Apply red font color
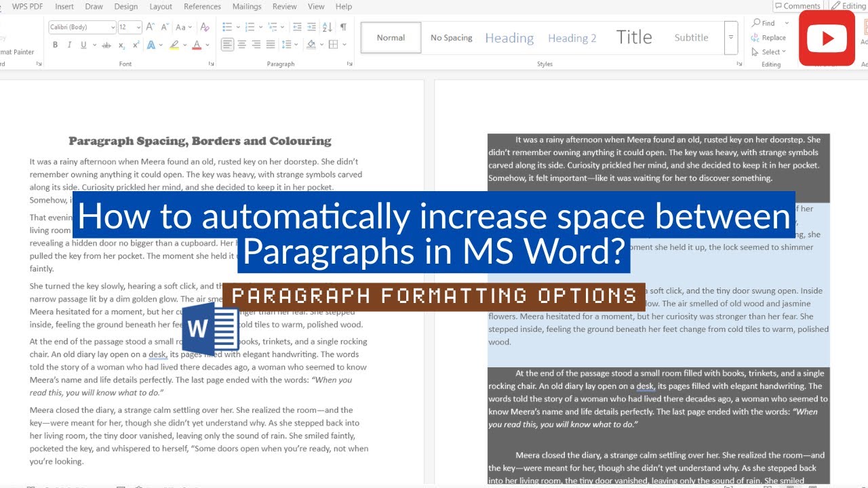 [x=197, y=45]
